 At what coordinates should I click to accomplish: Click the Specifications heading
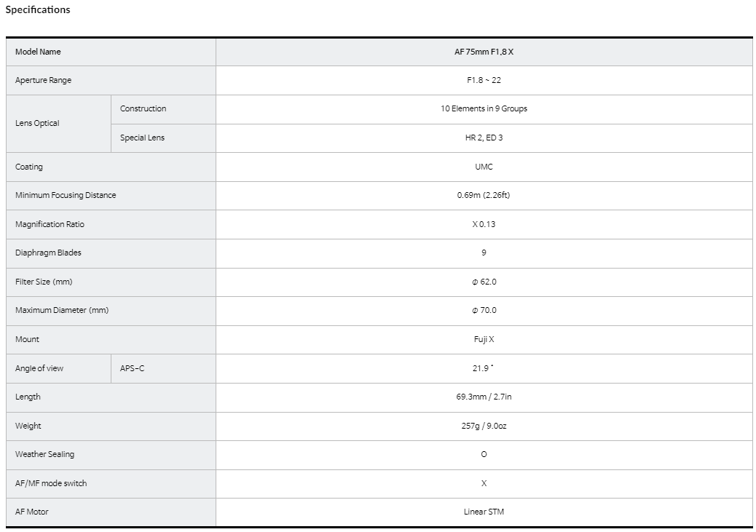(38, 10)
